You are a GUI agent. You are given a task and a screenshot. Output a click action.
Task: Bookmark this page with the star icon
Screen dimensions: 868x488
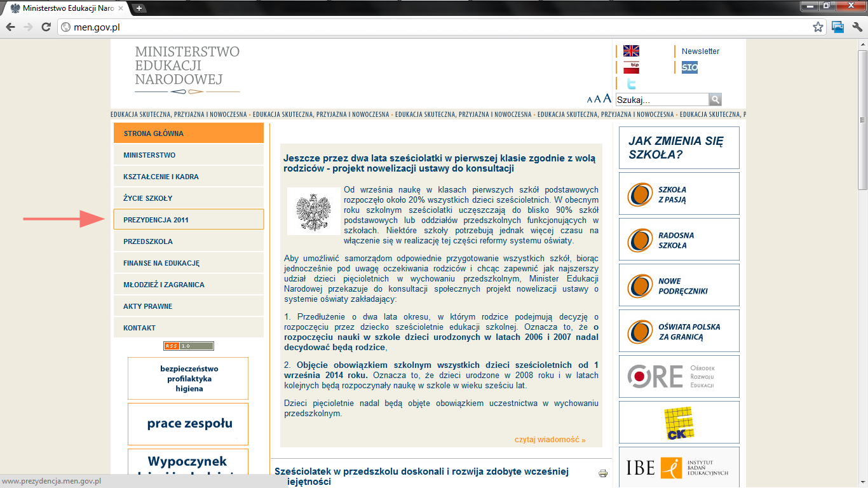point(818,27)
